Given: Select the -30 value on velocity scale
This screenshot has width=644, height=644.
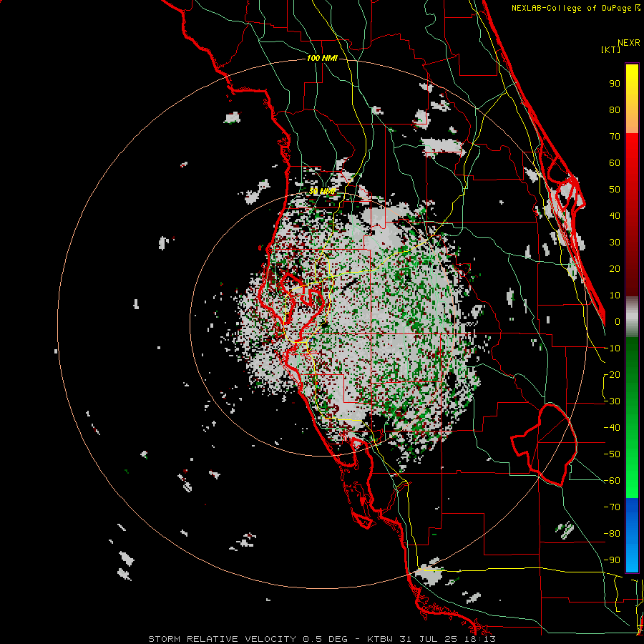Looking at the screenshot, I should pyautogui.click(x=612, y=401).
